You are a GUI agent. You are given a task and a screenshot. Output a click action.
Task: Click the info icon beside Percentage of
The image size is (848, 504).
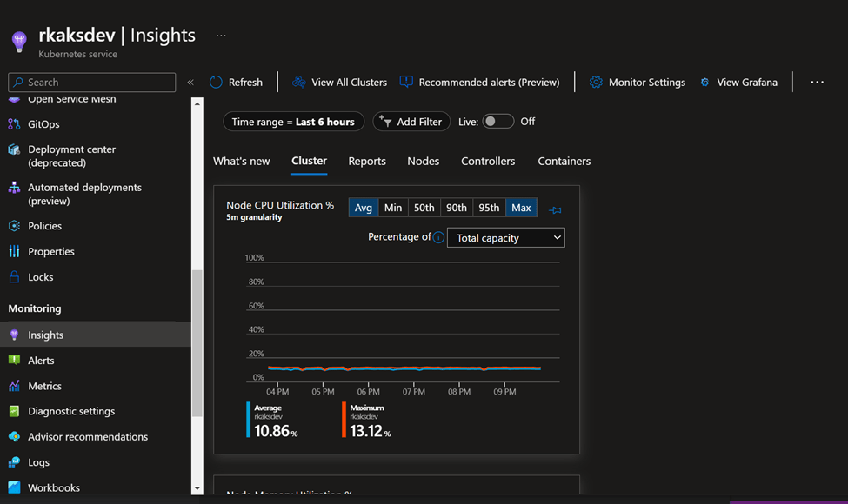click(x=439, y=237)
